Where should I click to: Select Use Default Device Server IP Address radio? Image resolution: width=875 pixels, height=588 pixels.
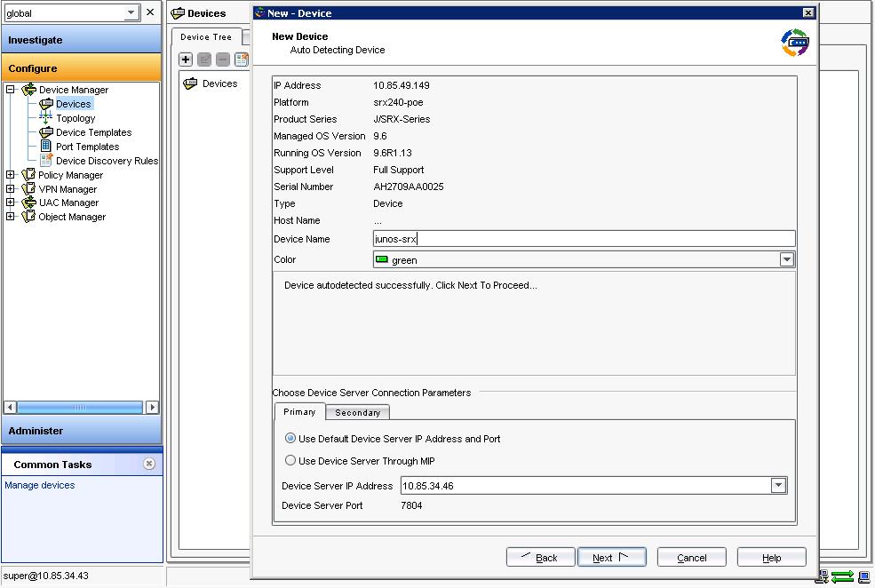[x=290, y=438]
